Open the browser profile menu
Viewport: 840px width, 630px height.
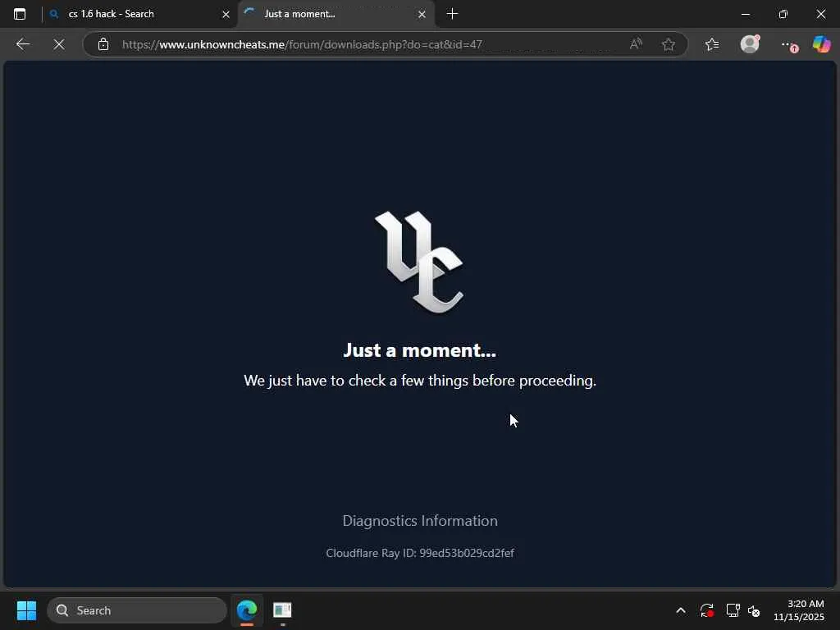pyautogui.click(x=750, y=44)
